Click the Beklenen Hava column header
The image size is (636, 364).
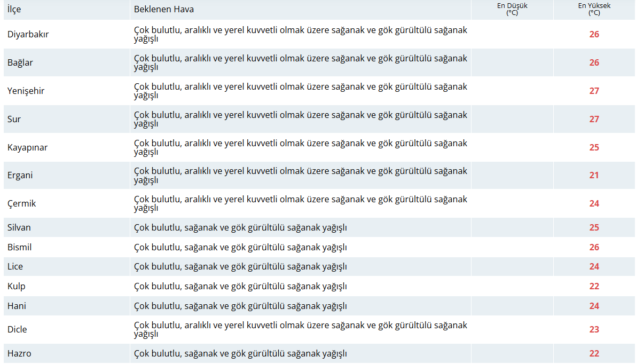pyautogui.click(x=164, y=9)
